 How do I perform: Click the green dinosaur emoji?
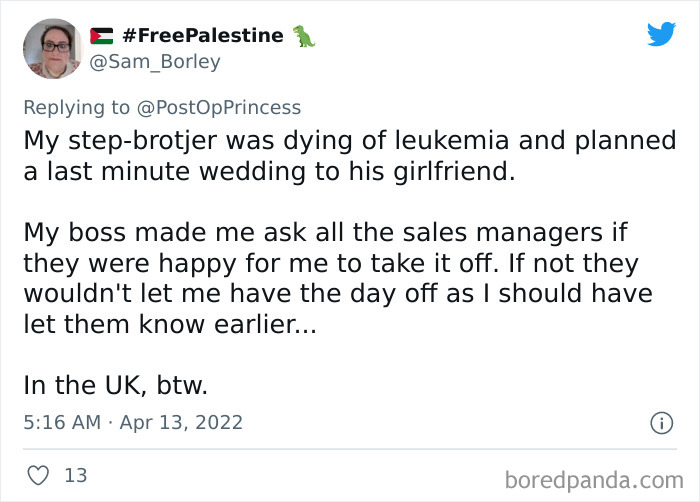(304, 37)
